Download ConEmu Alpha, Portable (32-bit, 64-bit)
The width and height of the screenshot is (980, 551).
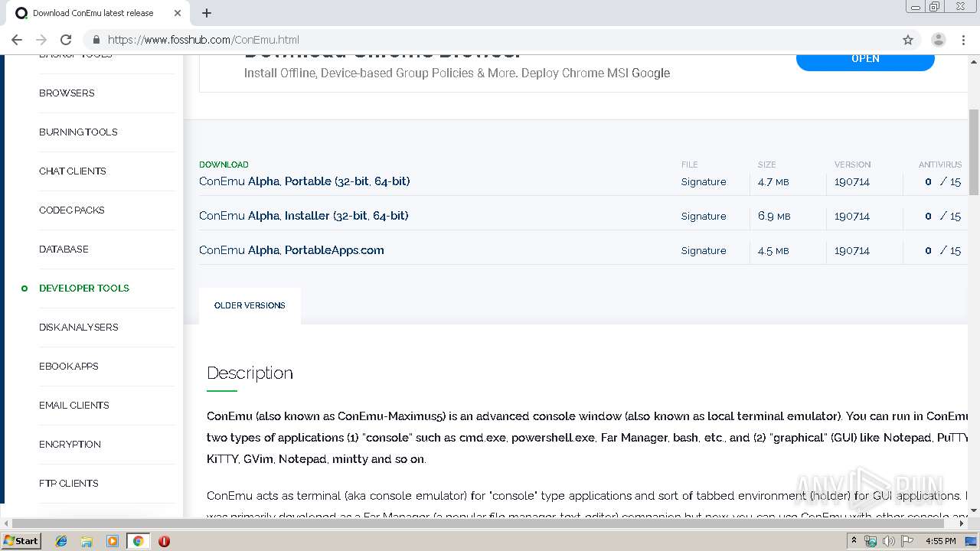pyautogui.click(x=305, y=181)
